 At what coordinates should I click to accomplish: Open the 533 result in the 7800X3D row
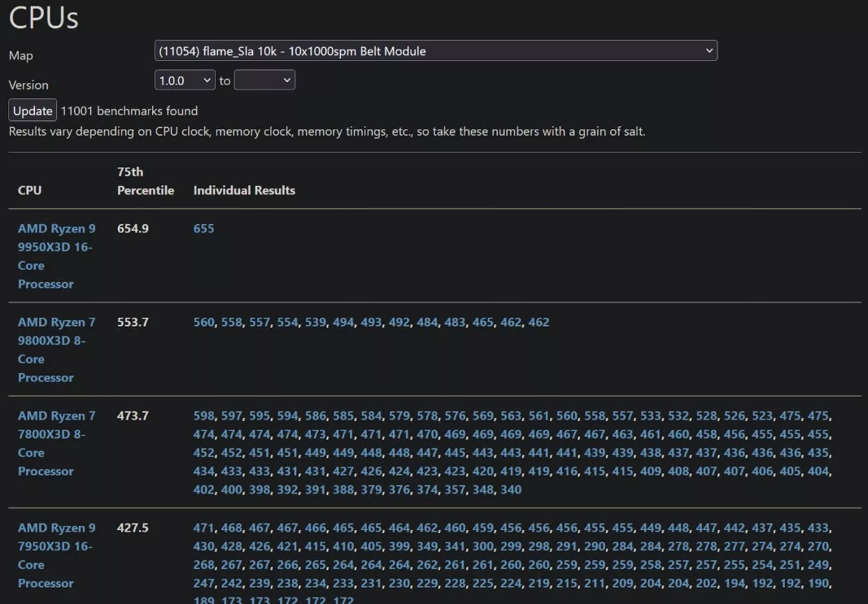pyautogui.click(x=651, y=415)
